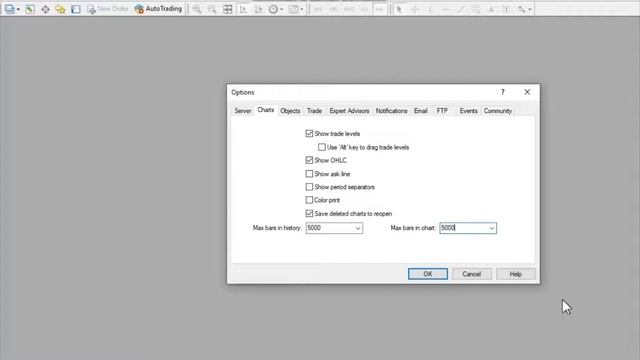
Task: Select the arrow cursor tool
Action: coord(399,9)
